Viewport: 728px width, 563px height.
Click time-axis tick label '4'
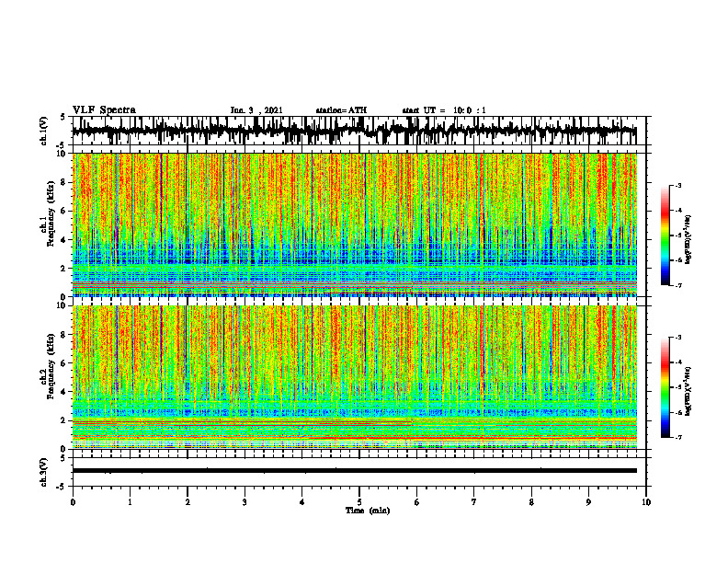302,502
